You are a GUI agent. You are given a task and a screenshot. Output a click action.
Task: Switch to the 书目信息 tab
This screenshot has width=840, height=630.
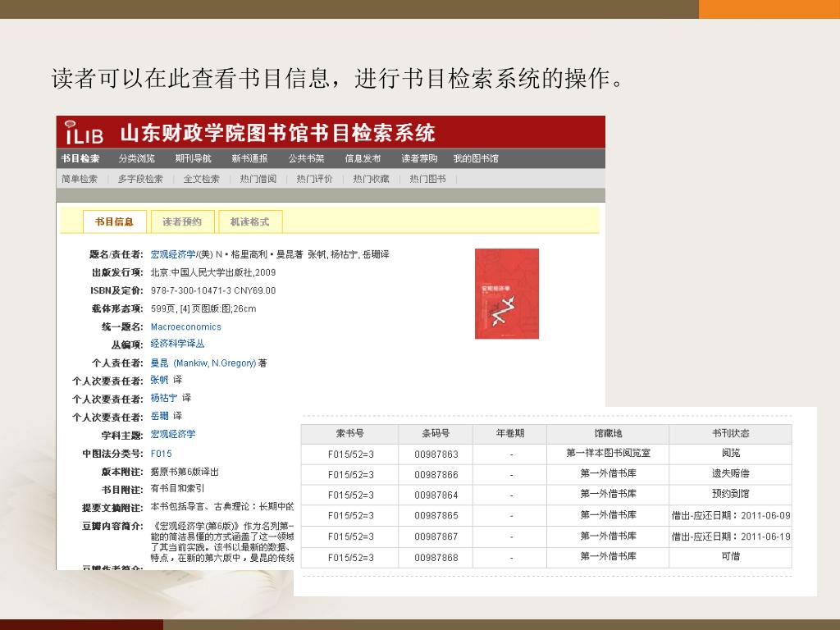114,221
